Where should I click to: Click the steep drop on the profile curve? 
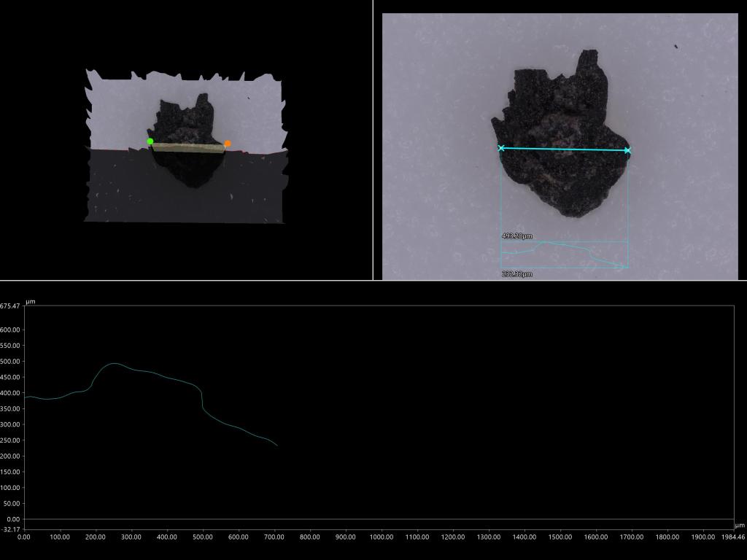202,401
